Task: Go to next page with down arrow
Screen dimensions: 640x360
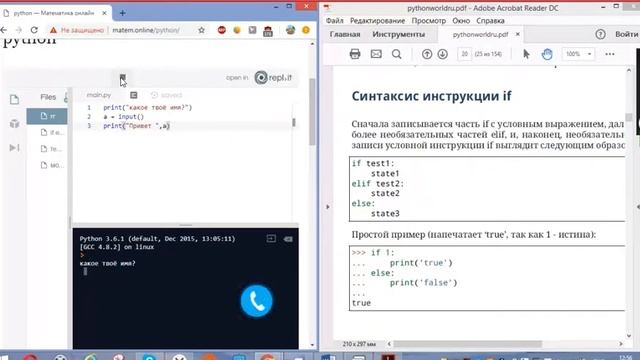Action: (442, 54)
